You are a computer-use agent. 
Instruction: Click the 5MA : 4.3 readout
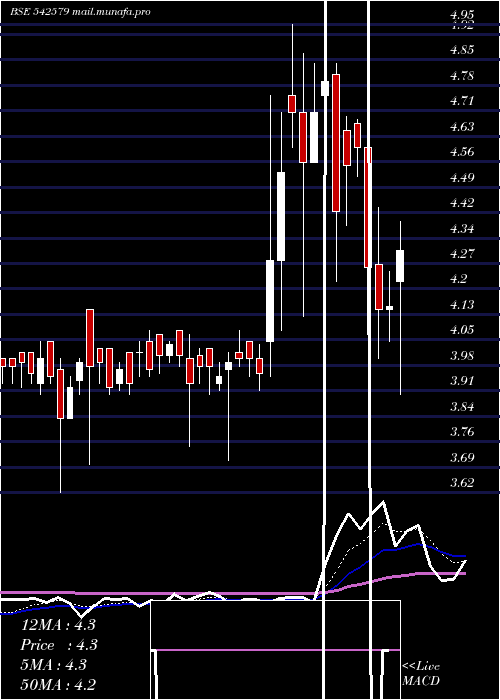coord(54,665)
